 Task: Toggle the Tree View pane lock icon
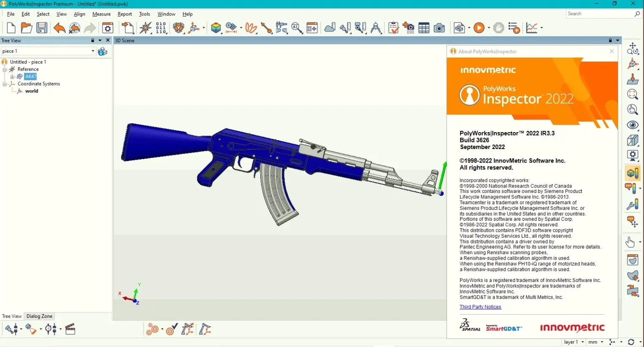click(x=93, y=41)
